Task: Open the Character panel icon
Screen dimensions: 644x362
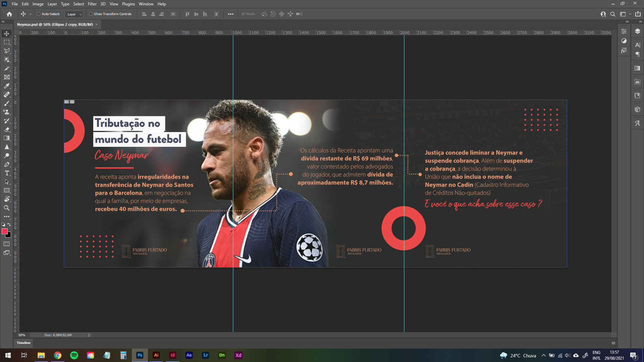Action: (x=637, y=45)
